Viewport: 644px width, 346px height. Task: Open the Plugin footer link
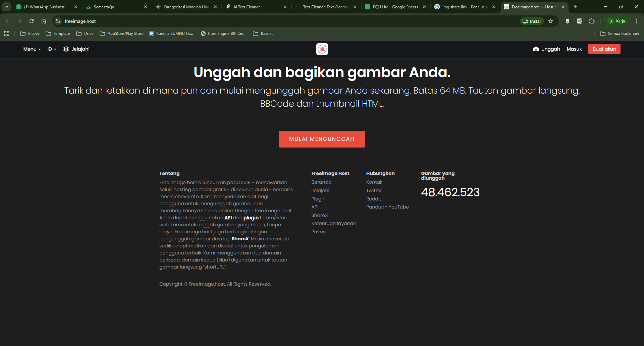(318, 199)
